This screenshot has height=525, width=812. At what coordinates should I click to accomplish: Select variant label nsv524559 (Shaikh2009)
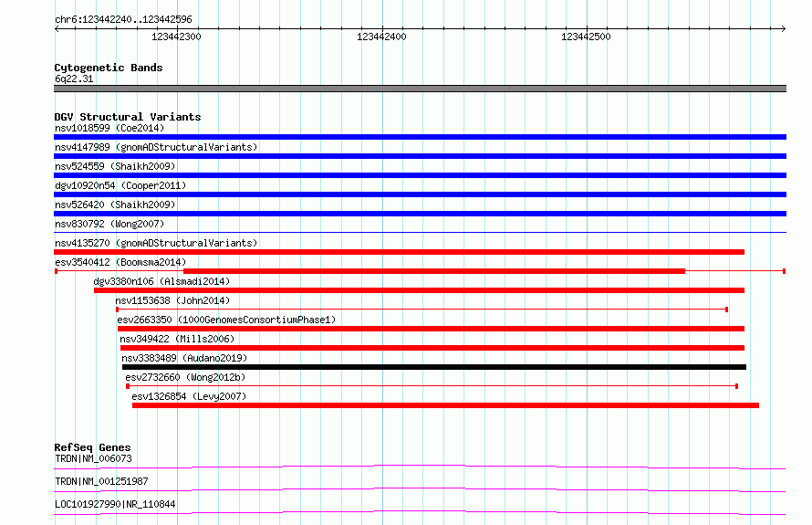click(x=115, y=166)
